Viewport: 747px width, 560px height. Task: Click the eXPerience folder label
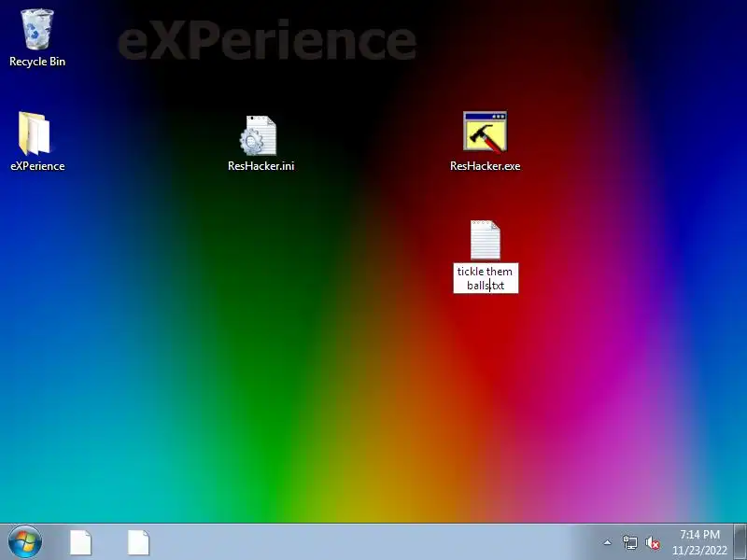click(37, 166)
